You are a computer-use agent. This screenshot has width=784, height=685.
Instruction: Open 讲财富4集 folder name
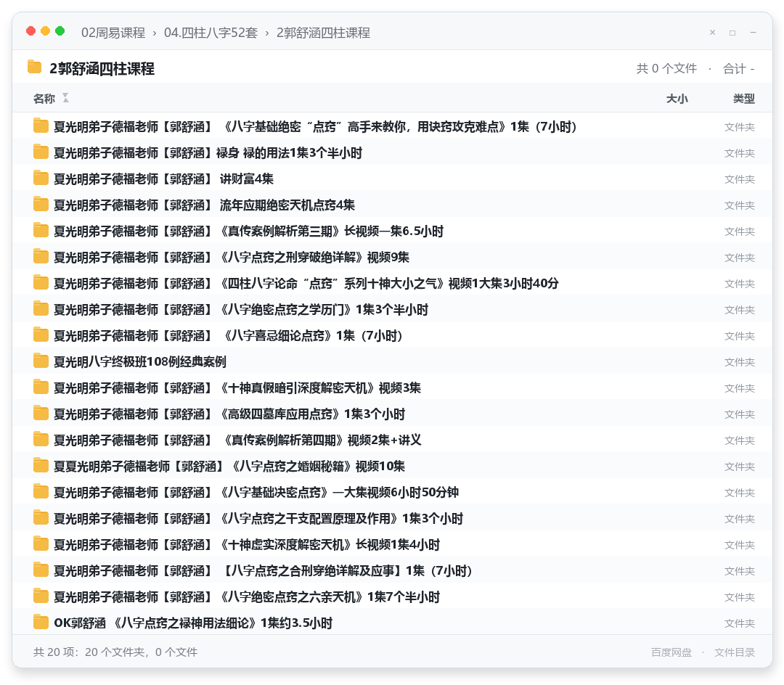(x=164, y=179)
